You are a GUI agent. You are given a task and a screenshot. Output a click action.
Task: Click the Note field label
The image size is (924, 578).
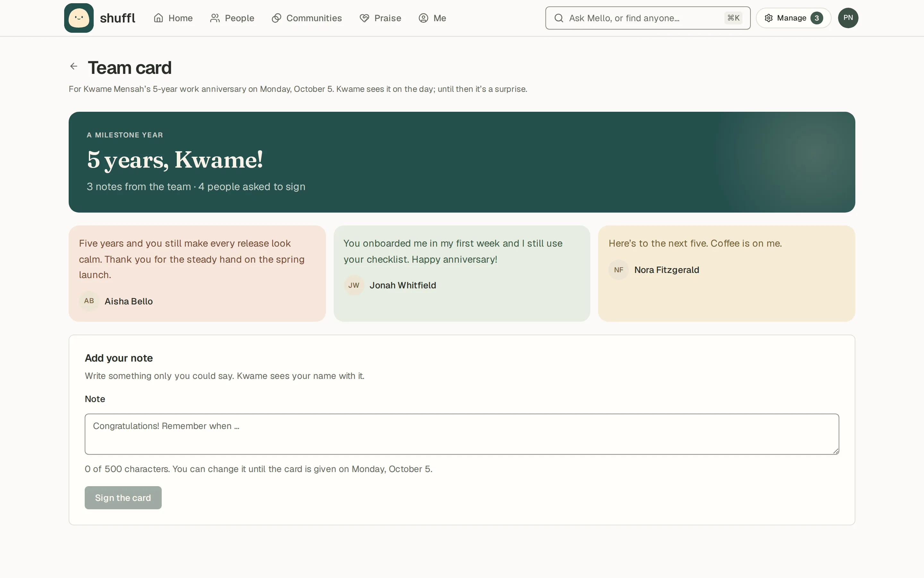(95, 399)
